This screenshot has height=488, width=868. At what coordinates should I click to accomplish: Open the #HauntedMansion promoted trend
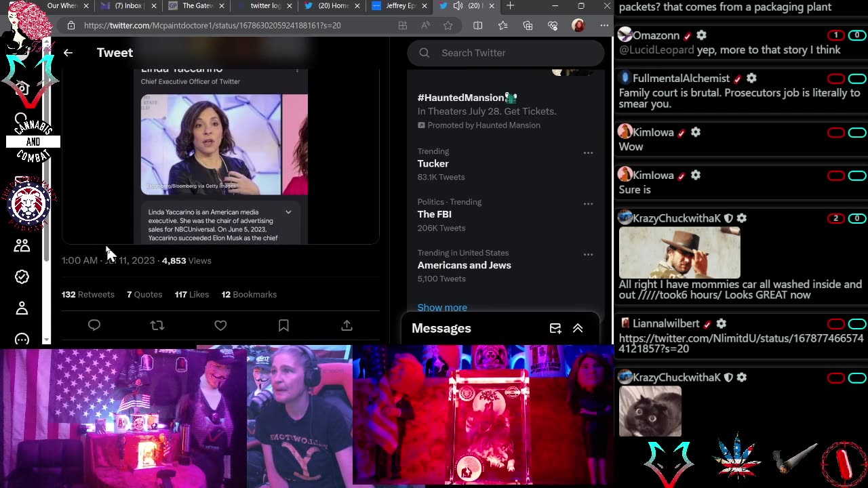coord(467,98)
